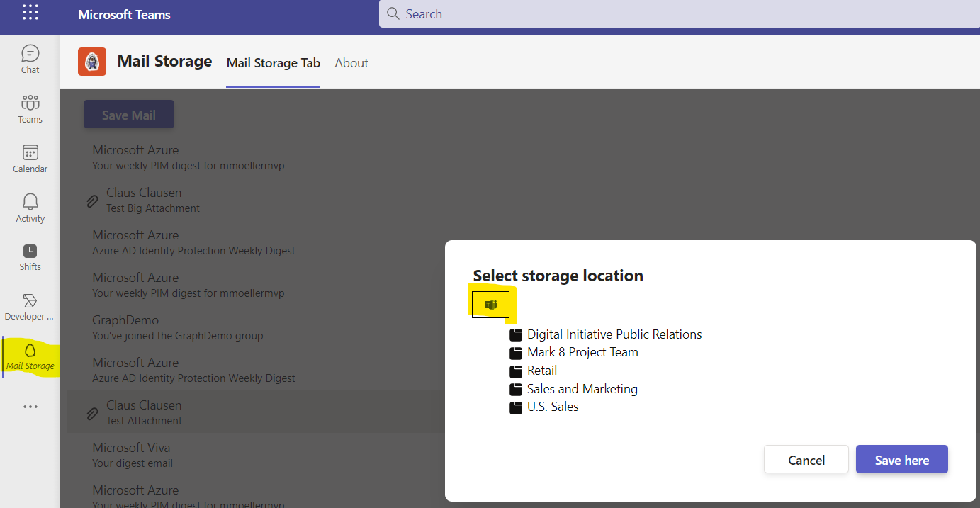The height and width of the screenshot is (508, 980).
Task: Click folder icon beside Sales and Marketing
Action: click(516, 389)
